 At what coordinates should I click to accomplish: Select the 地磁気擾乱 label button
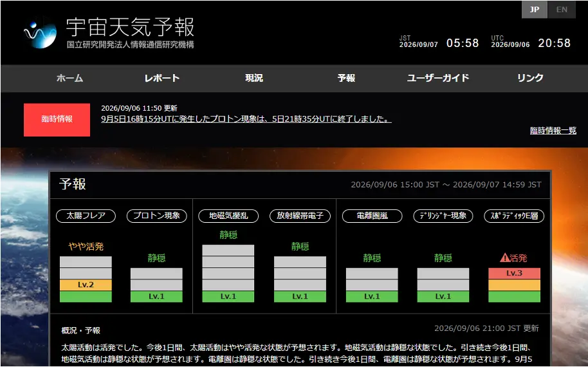point(228,216)
